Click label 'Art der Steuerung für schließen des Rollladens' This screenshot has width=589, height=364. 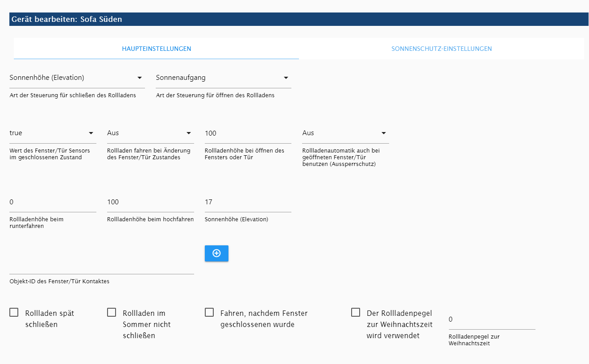coord(73,95)
